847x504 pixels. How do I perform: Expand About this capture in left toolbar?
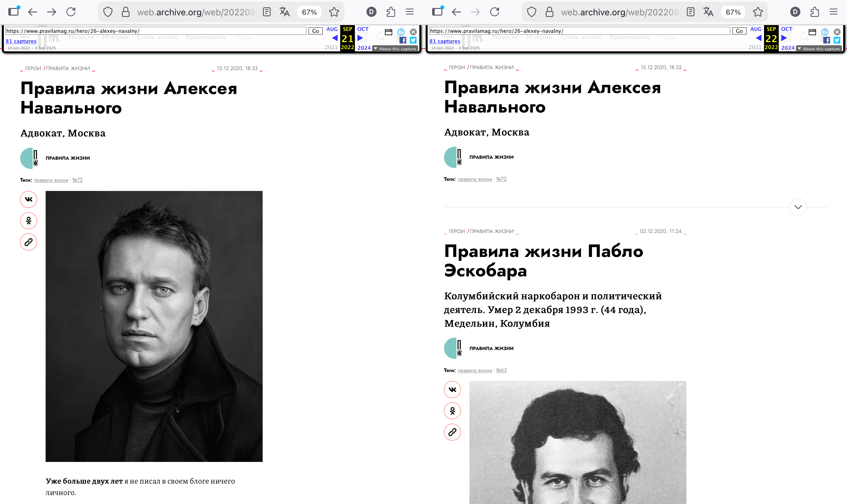pyautogui.click(x=394, y=49)
